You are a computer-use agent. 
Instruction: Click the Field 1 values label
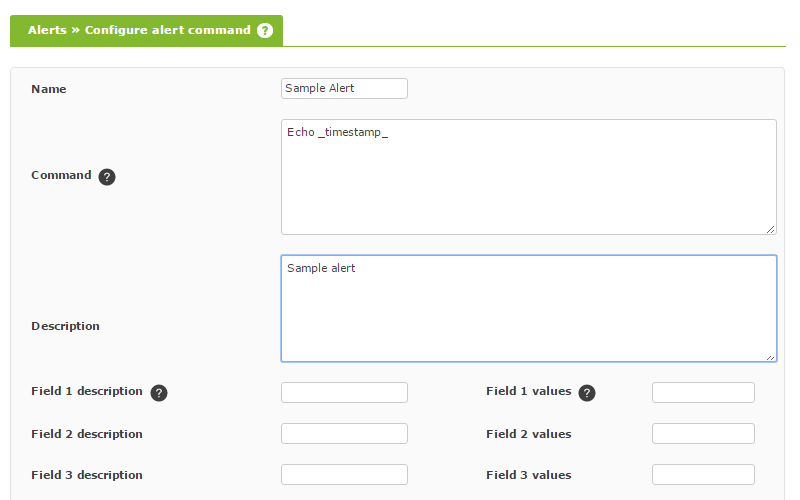pyautogui.click(x=529, y=391)
